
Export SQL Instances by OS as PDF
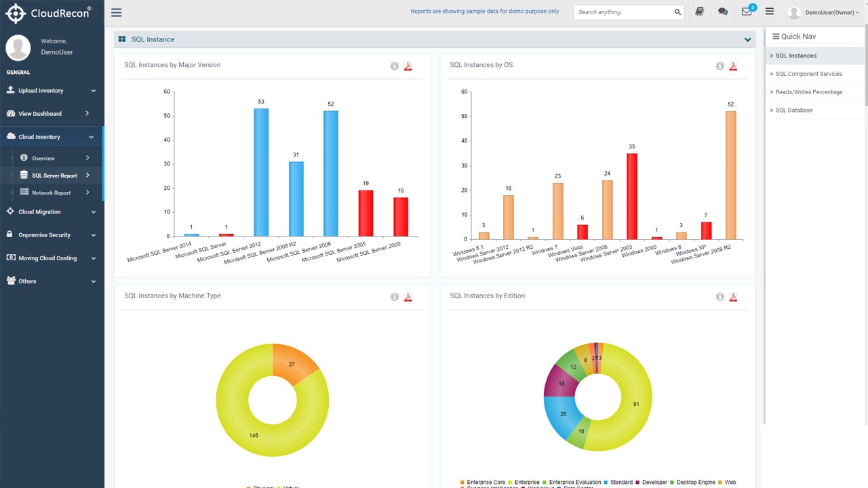coord(733,66)
